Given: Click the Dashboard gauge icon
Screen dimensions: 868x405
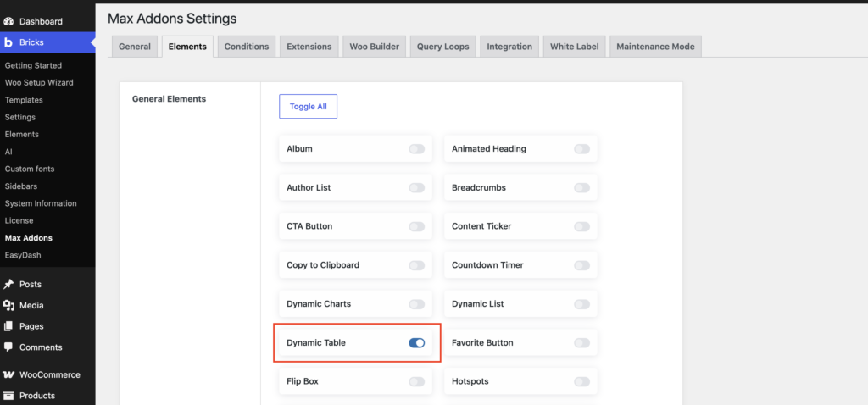Looking at the screenshot, I should coord(8,21).
